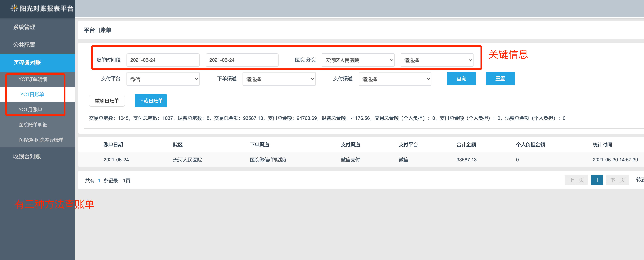The image size is (644, 260).
Task: Expand the 支付渠道 dropdown
Action: tap(395, 79)
